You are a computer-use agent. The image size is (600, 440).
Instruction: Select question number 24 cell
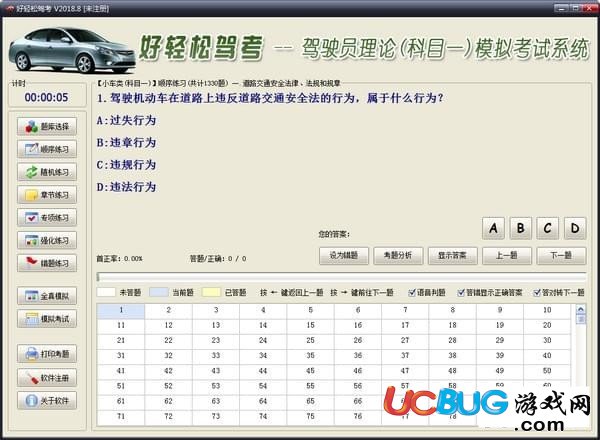(263, 341)
